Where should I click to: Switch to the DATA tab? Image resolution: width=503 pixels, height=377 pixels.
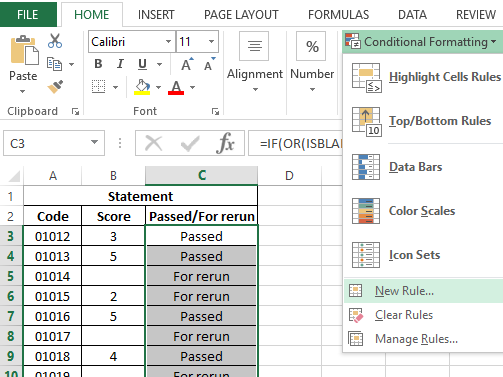(412, 15)
